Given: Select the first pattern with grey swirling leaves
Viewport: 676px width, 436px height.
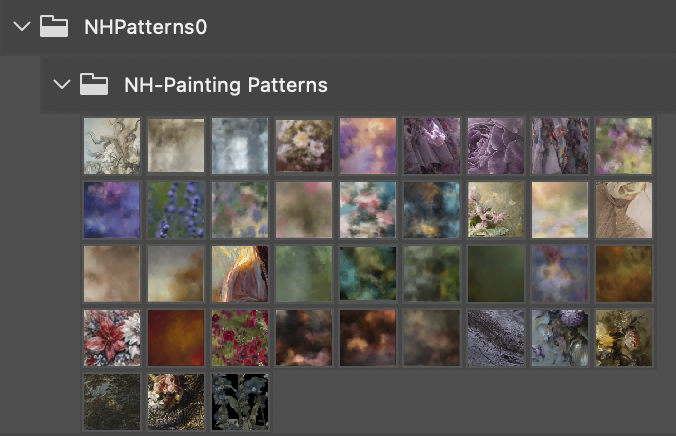Looking at the screenshot, I should [x=112, y=146].
